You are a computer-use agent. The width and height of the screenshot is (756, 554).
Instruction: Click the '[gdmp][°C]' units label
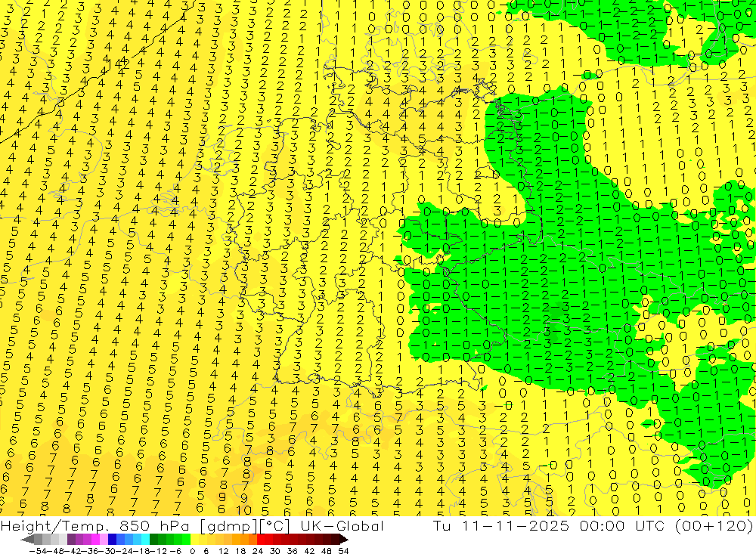click(x=246, y=526)
